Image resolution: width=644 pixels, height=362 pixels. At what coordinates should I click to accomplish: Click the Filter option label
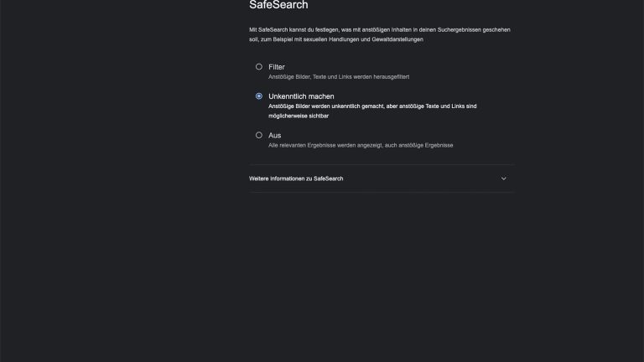tap(277, 66)
